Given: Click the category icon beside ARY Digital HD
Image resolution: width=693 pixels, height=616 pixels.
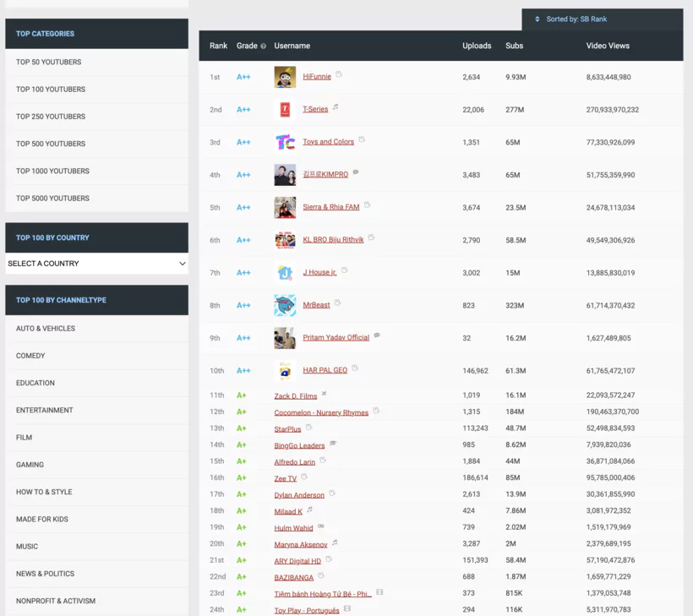Looking at the screenshot, I should point(329,559).
